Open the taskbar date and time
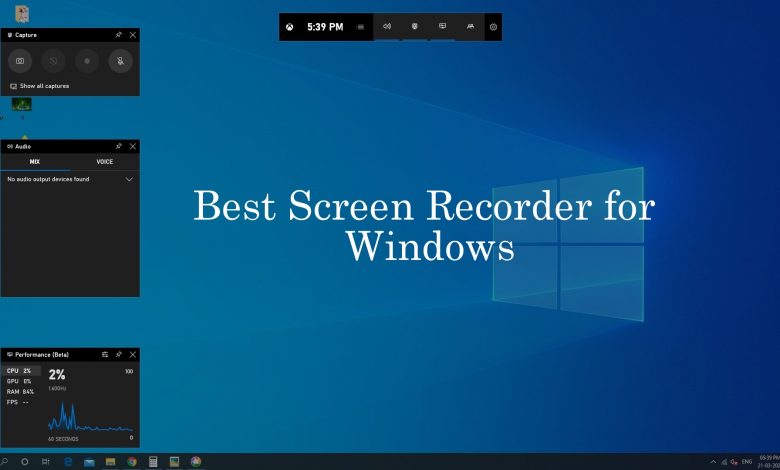Image resolution: width=780 pixels, height=470 pixels. tap(769, 462)
